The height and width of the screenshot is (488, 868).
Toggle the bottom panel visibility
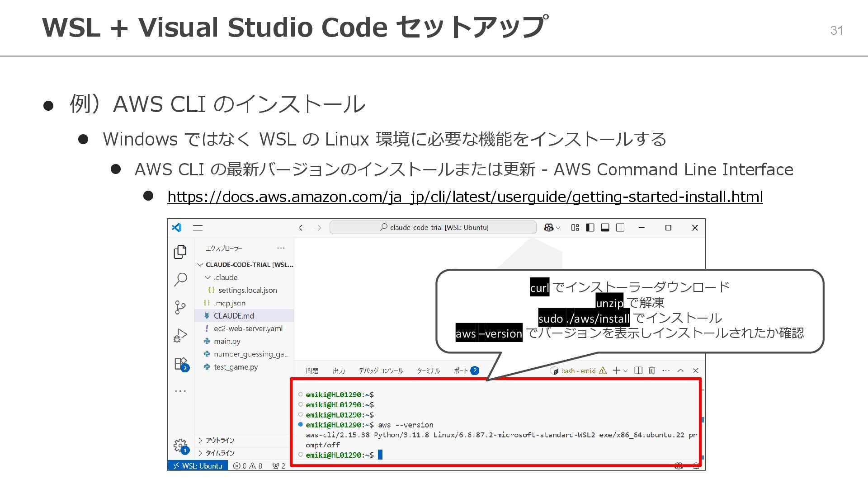point(605,227)
